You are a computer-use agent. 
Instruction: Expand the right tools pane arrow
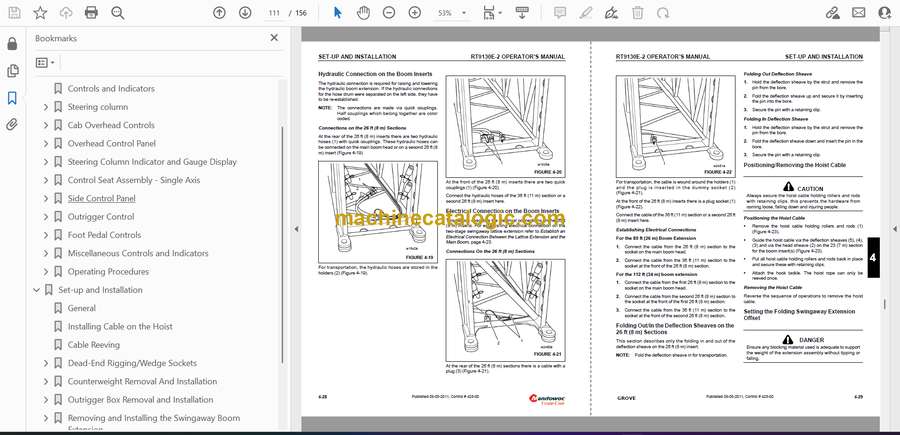point(894,229)
